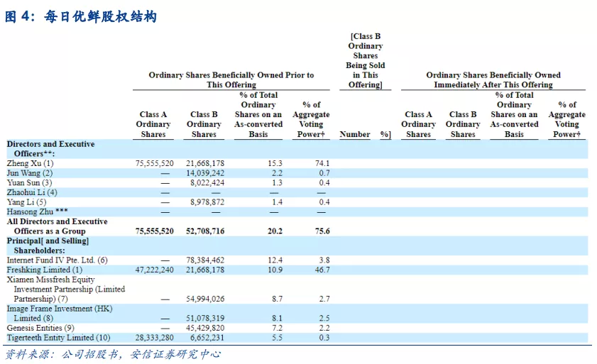Click the value 8,022,424
This screenshot has width=597, height=364.
pyautogui.click(x=207, y=183)
